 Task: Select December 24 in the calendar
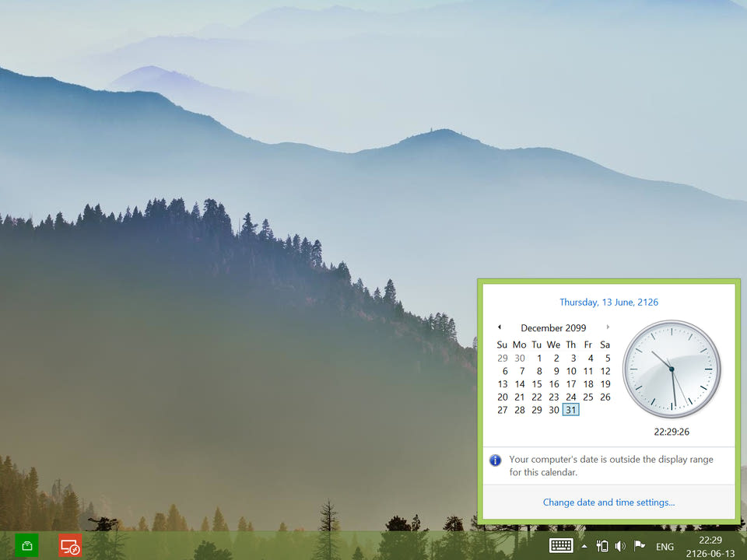[x=570, y=397]
